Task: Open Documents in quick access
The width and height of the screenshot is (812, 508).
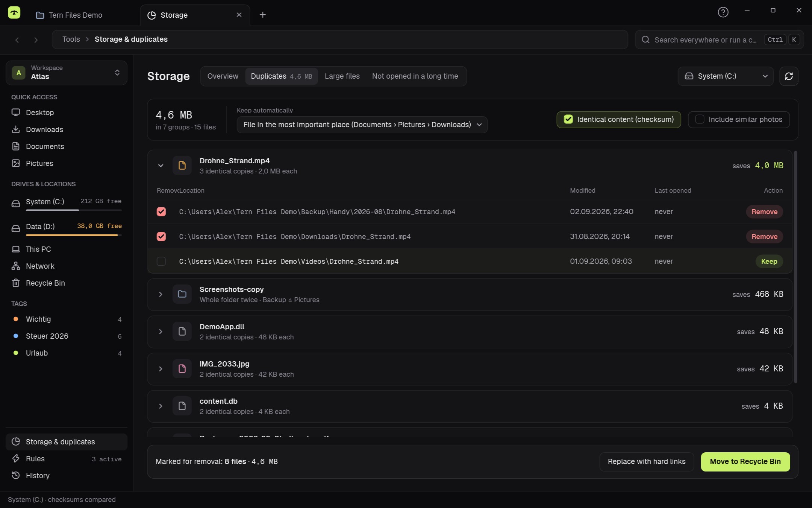Action: (x=67, y=146)
